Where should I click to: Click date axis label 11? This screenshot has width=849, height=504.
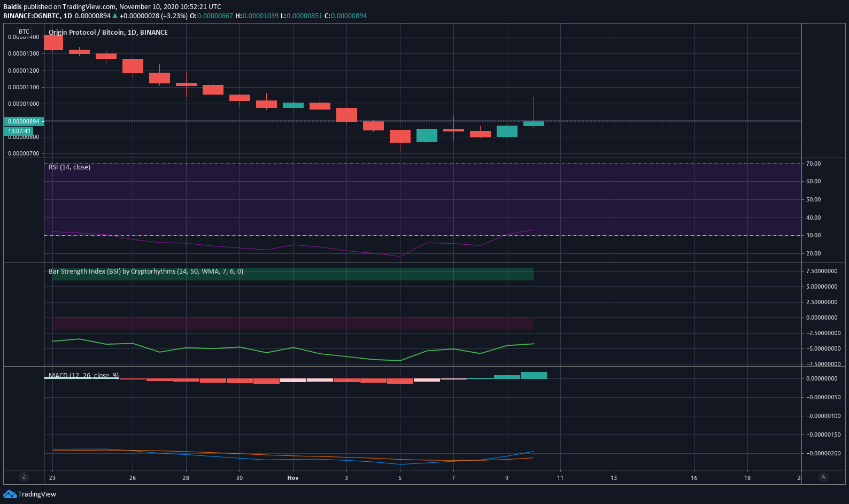point(560,478)
